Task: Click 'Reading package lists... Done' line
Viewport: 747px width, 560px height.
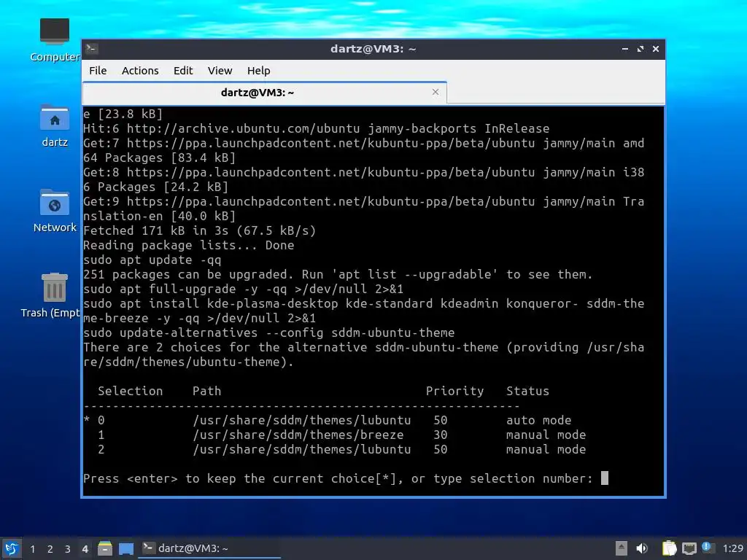Action: (189, 245)
